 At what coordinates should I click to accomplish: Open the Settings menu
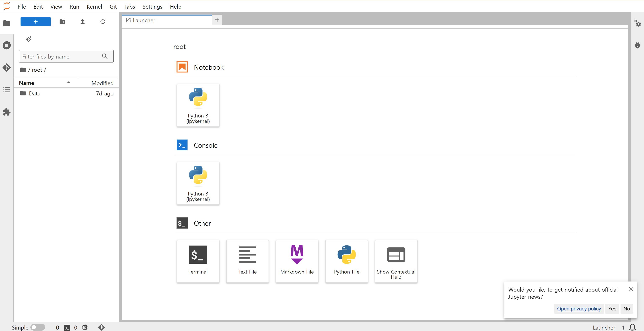click(x=152, y=7)
